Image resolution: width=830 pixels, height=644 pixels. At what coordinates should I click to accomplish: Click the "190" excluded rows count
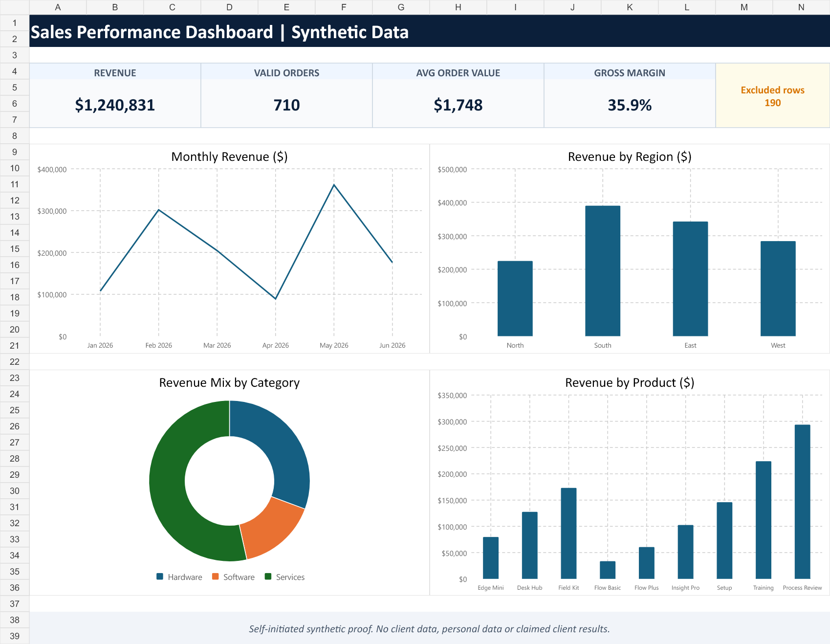pyautogui.click(x=773, y=103)
